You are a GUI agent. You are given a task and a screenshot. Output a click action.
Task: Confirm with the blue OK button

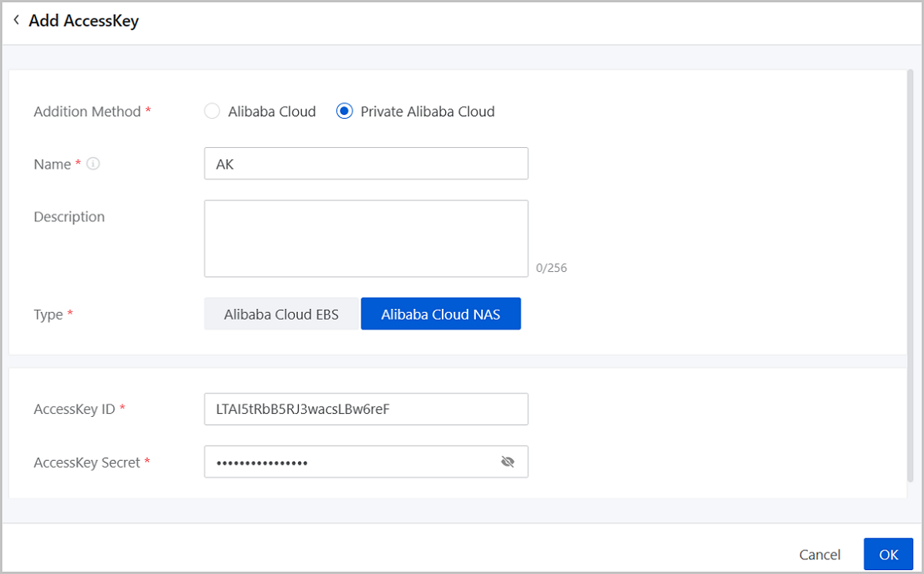coord(888,555)
